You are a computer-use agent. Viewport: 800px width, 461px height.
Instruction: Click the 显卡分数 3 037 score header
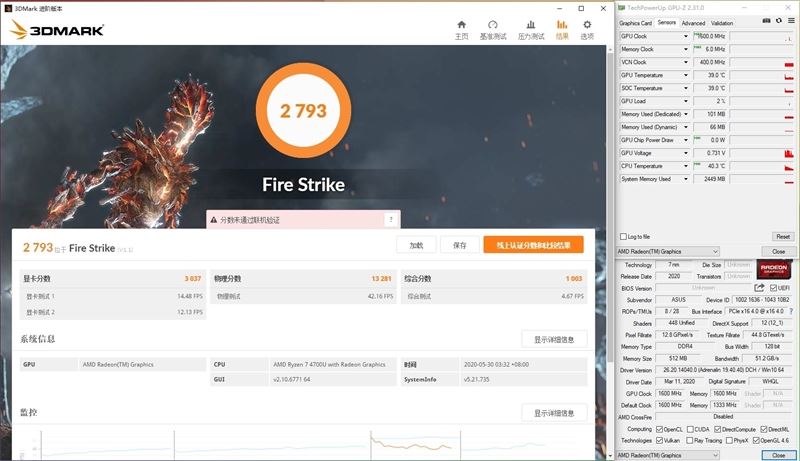coord(113,278)
